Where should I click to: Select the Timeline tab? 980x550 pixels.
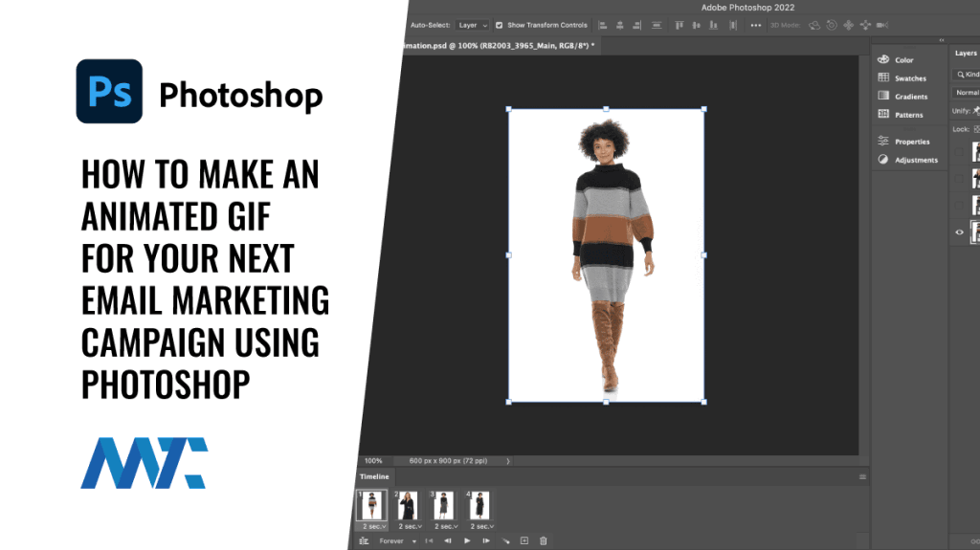tap(374, 477)
